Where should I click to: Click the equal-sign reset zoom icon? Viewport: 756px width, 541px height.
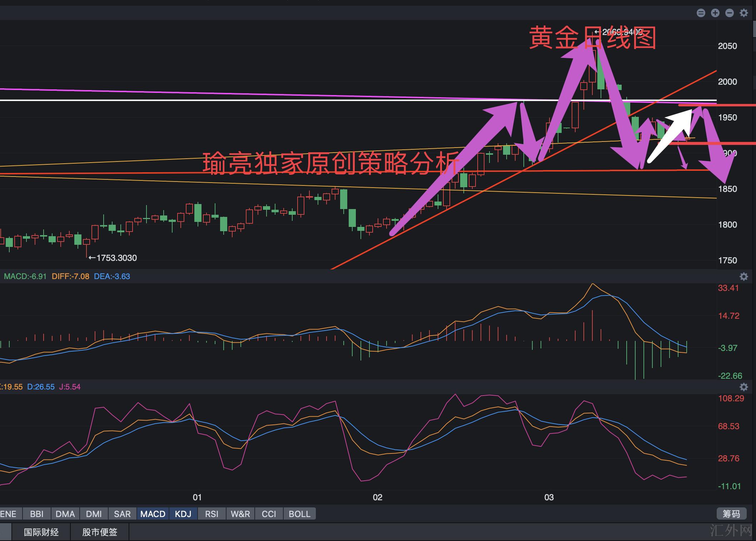click(x=701, y=13)
